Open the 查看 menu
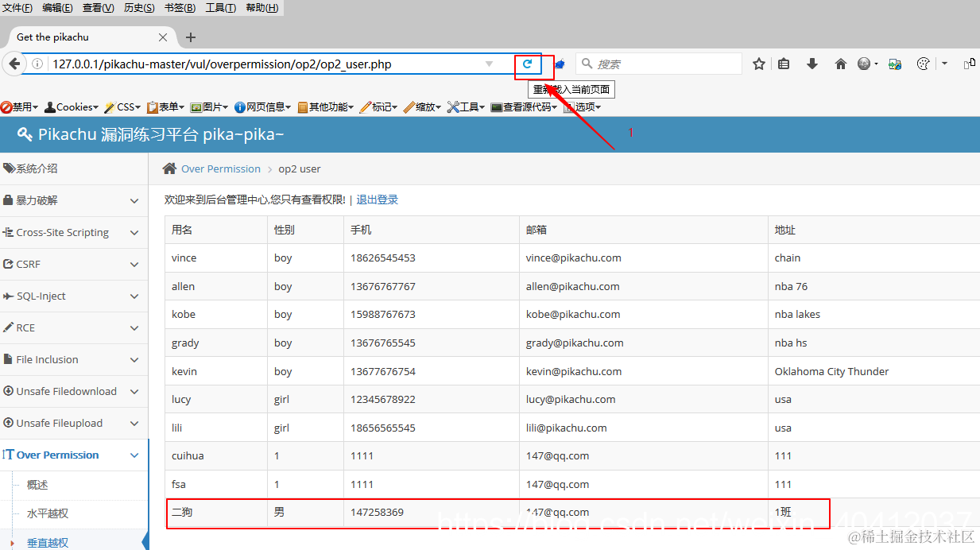 click(x=98, y=8)
